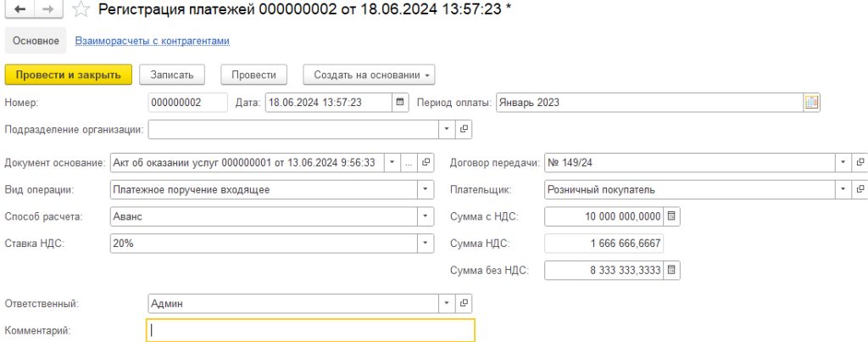Click into the Комментарий text field
Viewport: 868px width, 342px height.
point(310,330)
